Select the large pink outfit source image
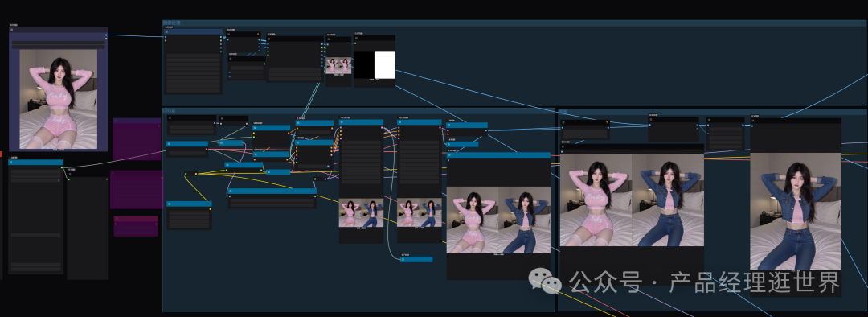Image resolution: width=868 pixels, height=317 pixels. click(x=59, y=99)
